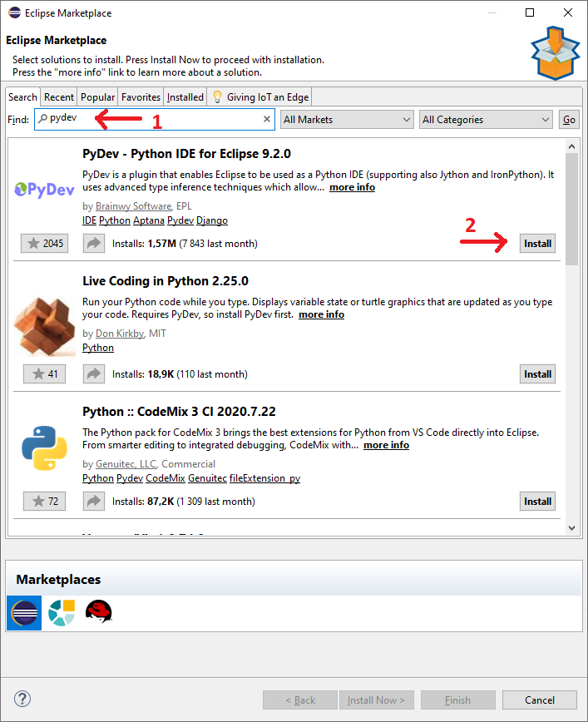This screenshot has width=588, height=722.
Task: Open the help question mark icon
Action: point(23,700)
